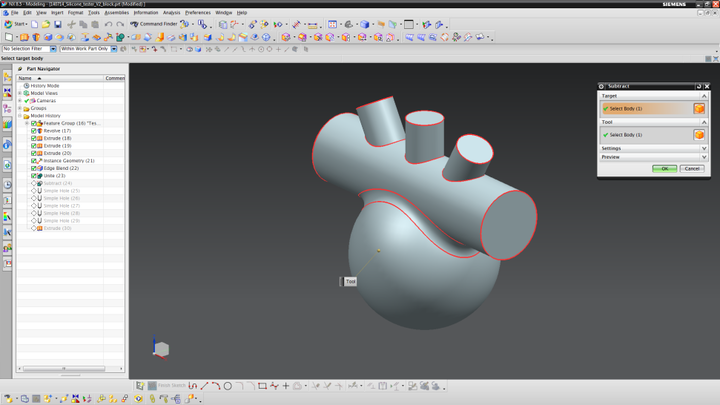This screenshot has height=405, width=720.
Task: Toggle checkbox for Extrude (20)
Action: (x=34, y=153)
